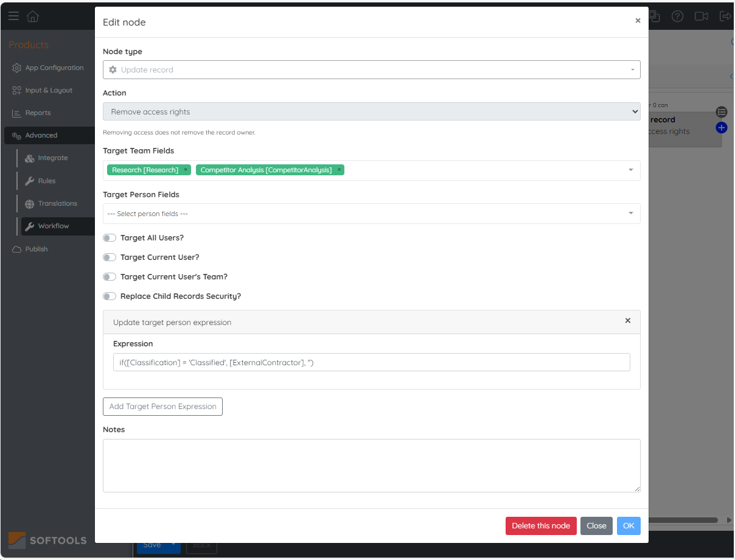Close the Update target person expression panel
This screenshot has width=735, height=560.
coord(628,321)
